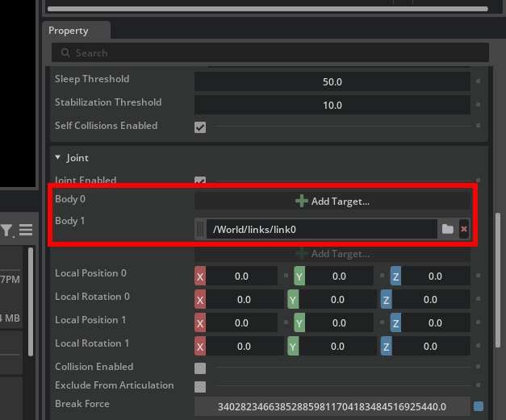Open the hamburger options menu icon
The image size is (506, 420).
point(26,231)
